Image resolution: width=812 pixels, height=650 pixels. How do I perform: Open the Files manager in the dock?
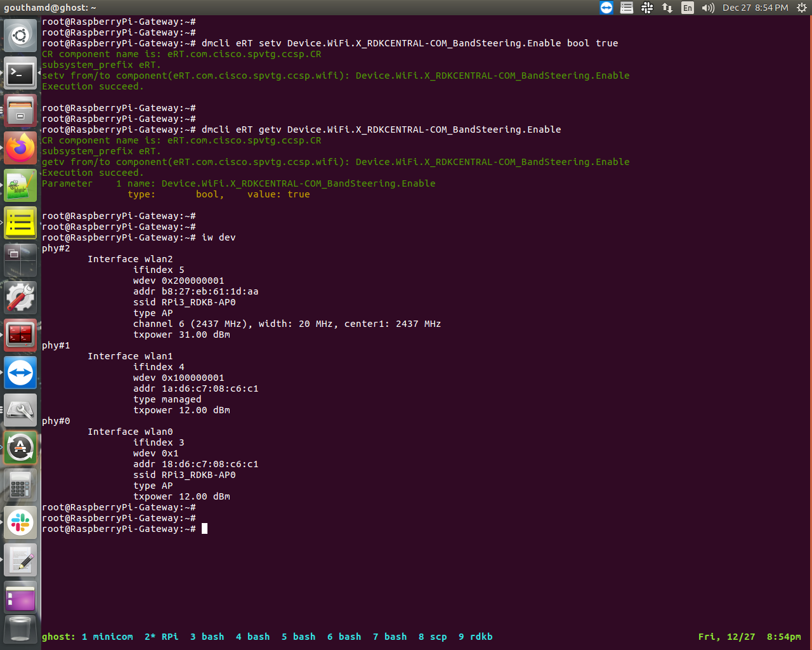(20, 111)
